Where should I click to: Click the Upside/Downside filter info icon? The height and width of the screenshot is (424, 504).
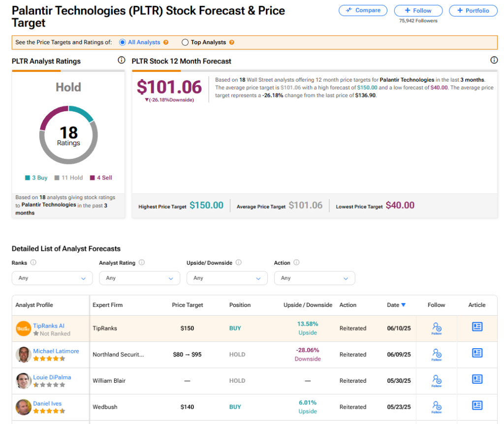tap(239, 263)
